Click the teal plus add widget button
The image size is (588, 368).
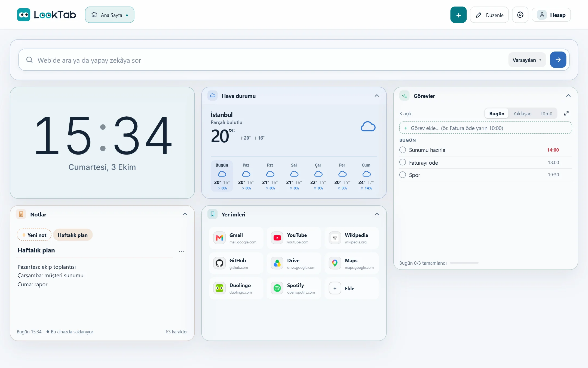[x=458, y=15]
